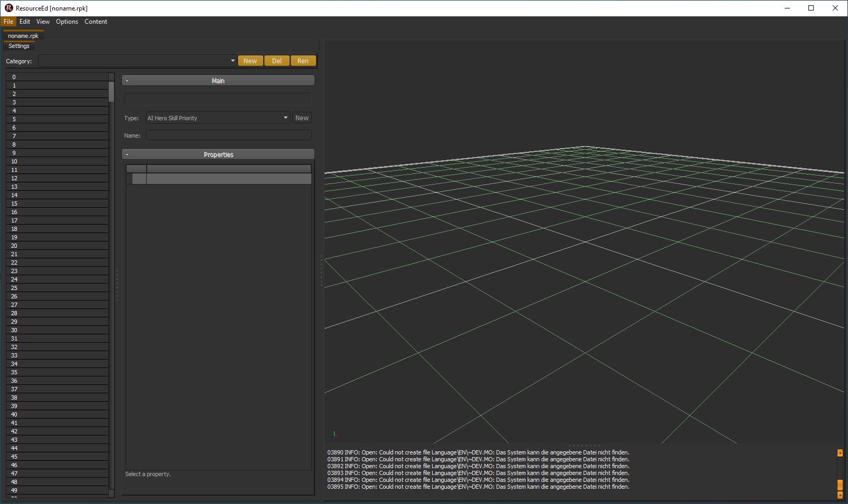This screenshot has width=848, height=504.
Task: Select the noname.rpk tab
Action: click(22, 35)
